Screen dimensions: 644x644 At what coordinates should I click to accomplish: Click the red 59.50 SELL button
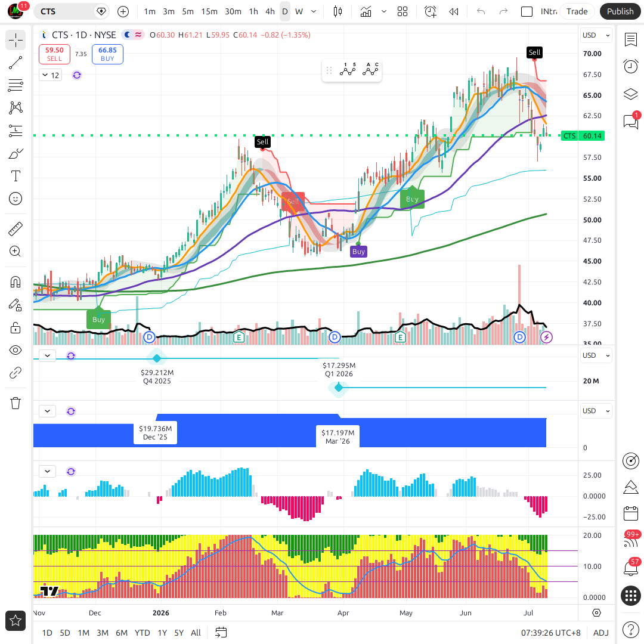[x=54, y=54]
